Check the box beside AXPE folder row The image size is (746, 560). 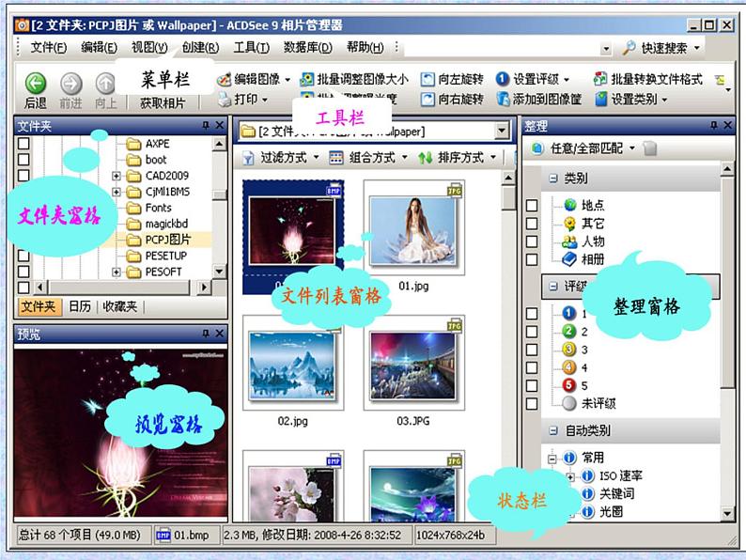click(23, 143)
